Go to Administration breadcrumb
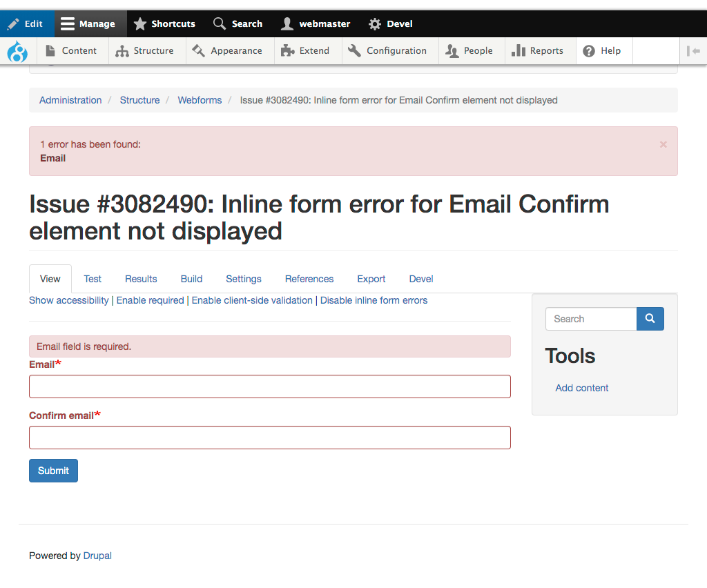This screenshot has height=588, width=707. pos(70,100)
